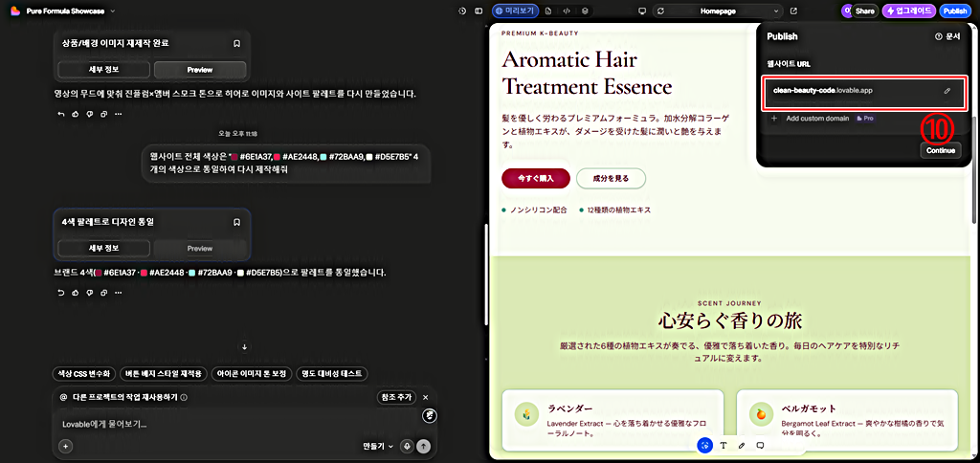Click the plus attach button in chat box
Image resolution: width=980 pixels, height=463 pixels.
coord(66,446)
